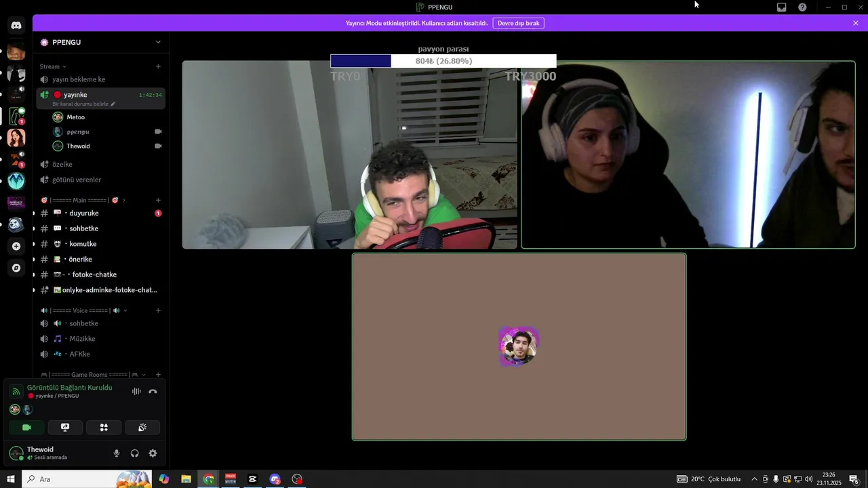The height and width of the screenshot is (488, 868).
Task: Open the duyuruke text channel
Action: 100,213
